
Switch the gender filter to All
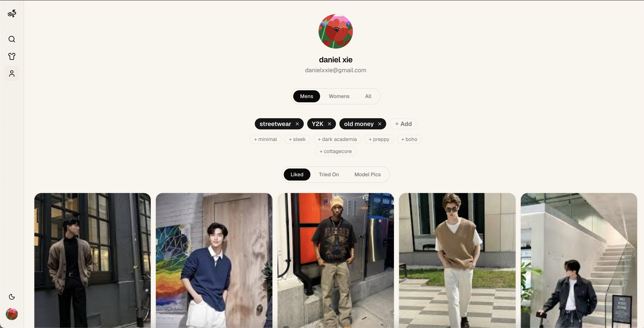pyautogui.click(x=368, y=96)
